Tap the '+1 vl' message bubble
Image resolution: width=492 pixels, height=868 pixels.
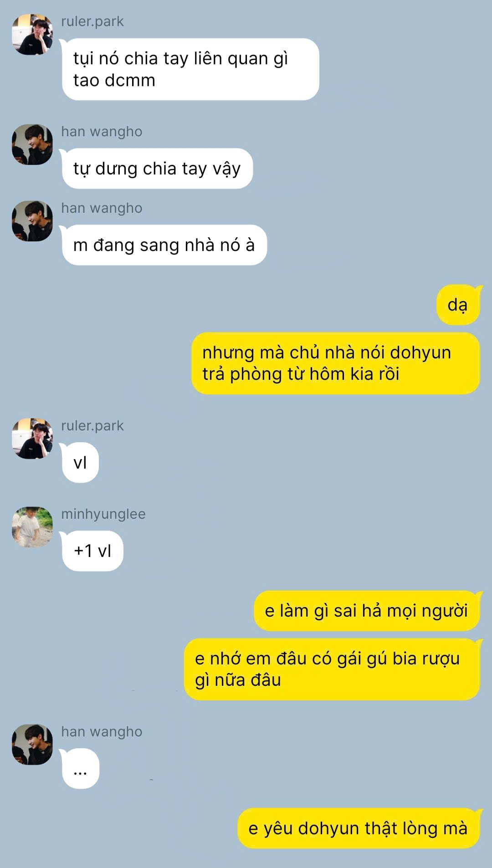coord(92,551)
